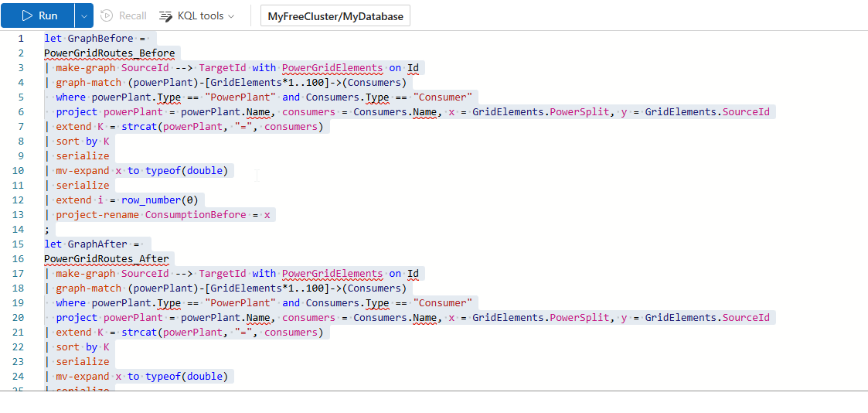
Task: Click the KQL tools pencil-lines icon
Action: [x=165, y=16]
